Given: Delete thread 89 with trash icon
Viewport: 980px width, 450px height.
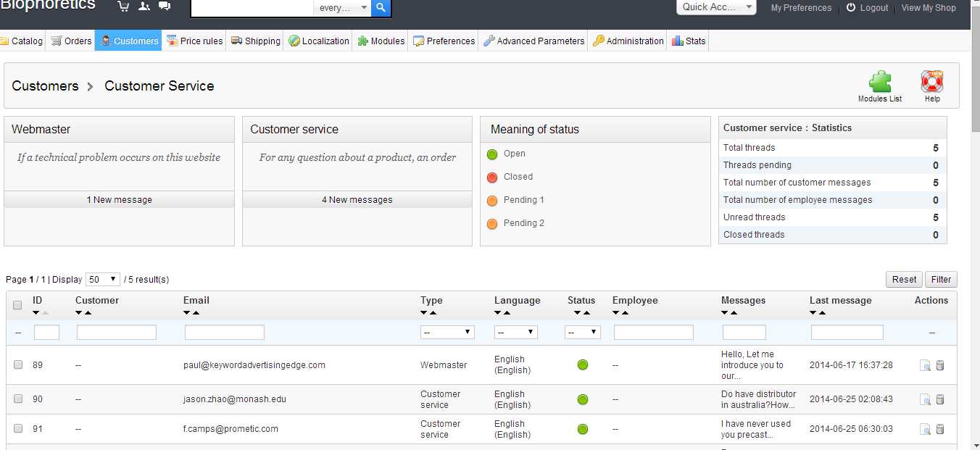Looking at the screenshot, I should [x=940, y=366].
